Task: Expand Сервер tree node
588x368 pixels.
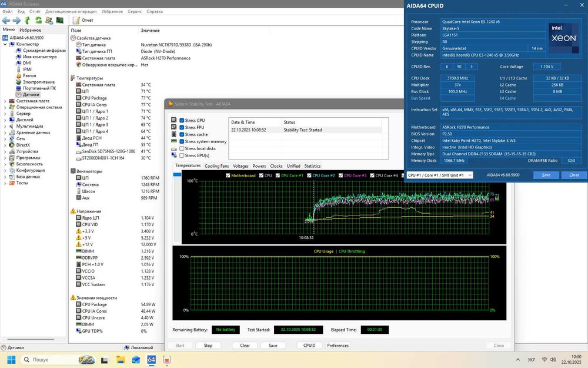Action: [x=5, y=114]
